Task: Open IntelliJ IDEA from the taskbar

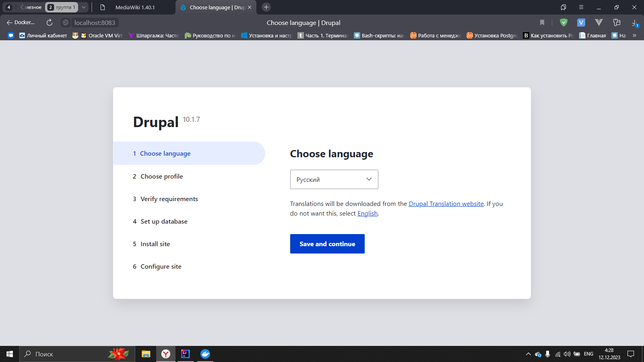Action: click(x=185, y=354)
